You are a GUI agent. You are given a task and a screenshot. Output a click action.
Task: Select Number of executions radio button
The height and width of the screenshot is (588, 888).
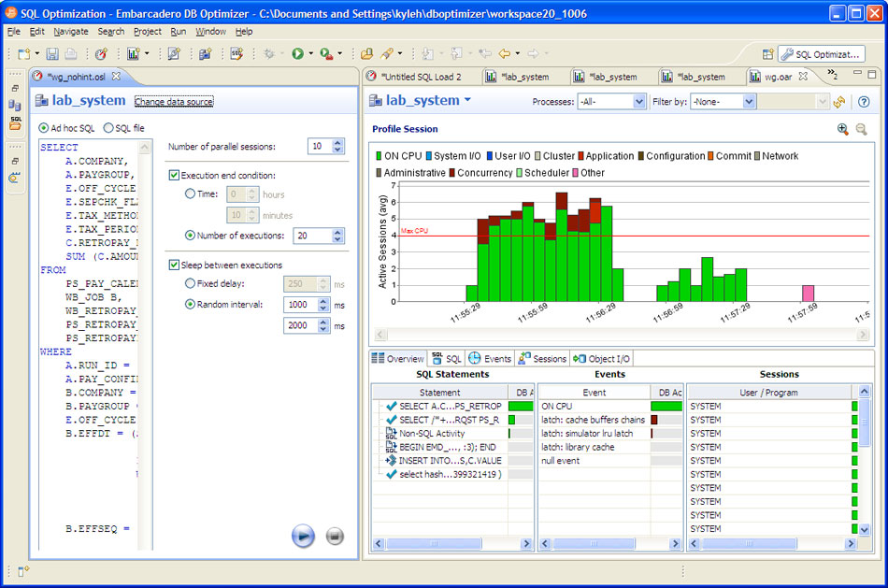191,235
